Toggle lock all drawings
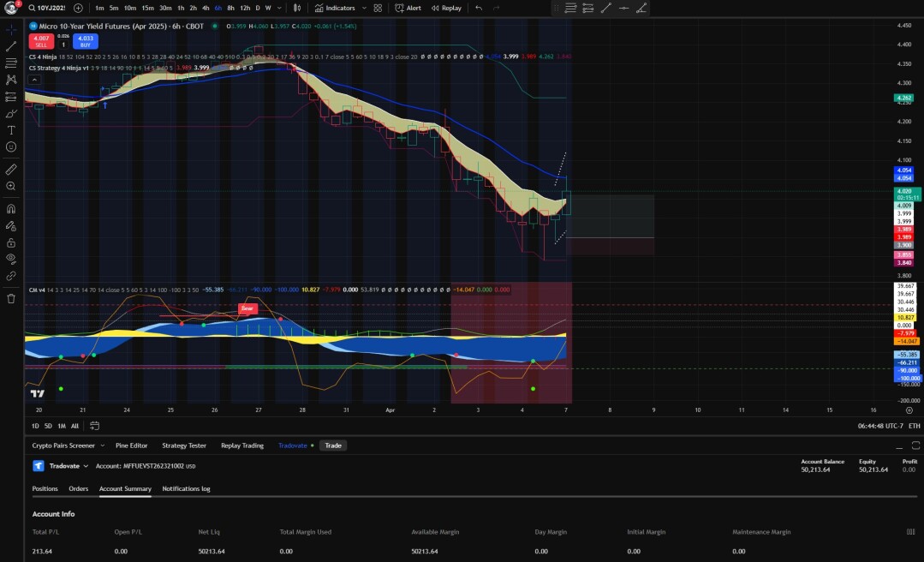The image size is (924, 562). pos(11,242)
